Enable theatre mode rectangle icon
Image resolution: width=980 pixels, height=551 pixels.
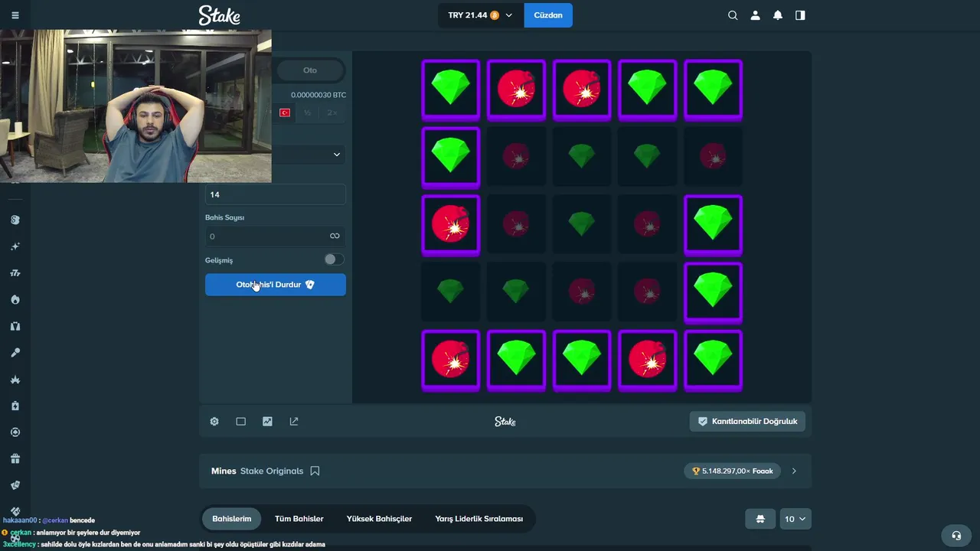240,422
